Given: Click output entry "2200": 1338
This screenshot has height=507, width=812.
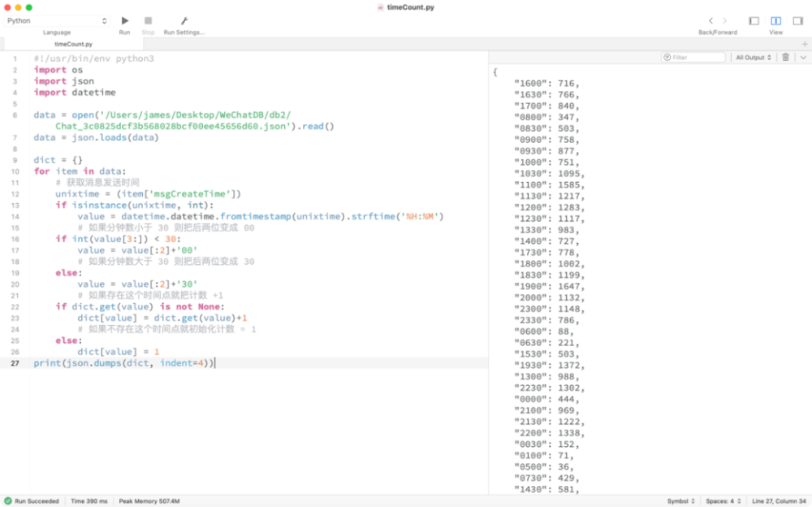Looking at the screenshot, I should click(x=549, y=433).
